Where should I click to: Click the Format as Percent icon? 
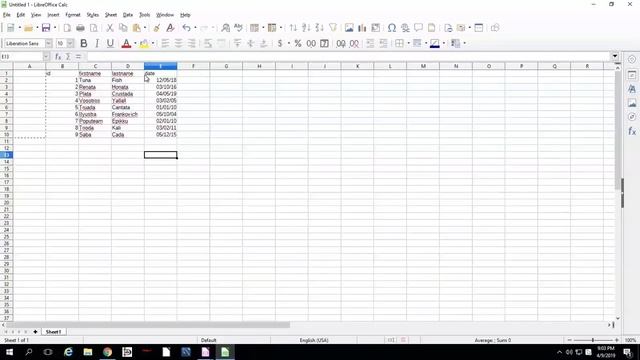pyautogui.click(x=298, y=43)
